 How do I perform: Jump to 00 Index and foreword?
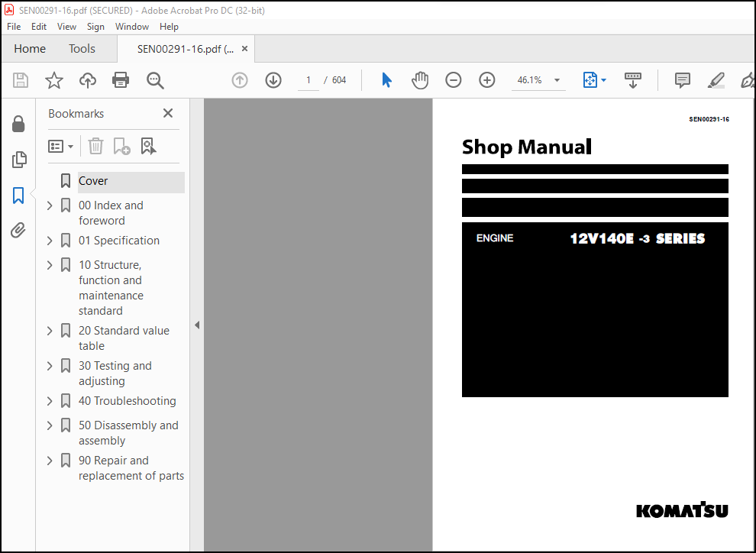pos(111,213)
